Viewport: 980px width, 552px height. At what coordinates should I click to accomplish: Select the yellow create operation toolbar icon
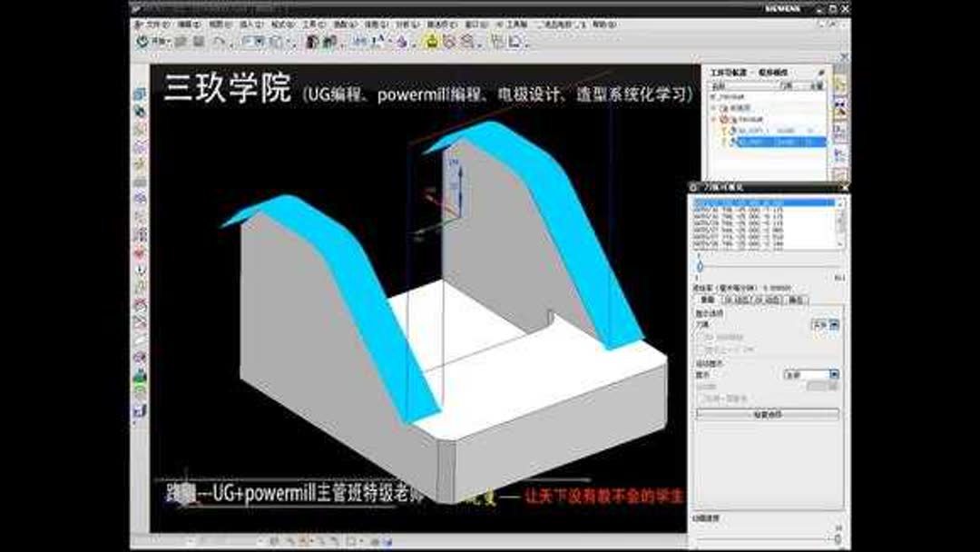(x=431, y=42)
